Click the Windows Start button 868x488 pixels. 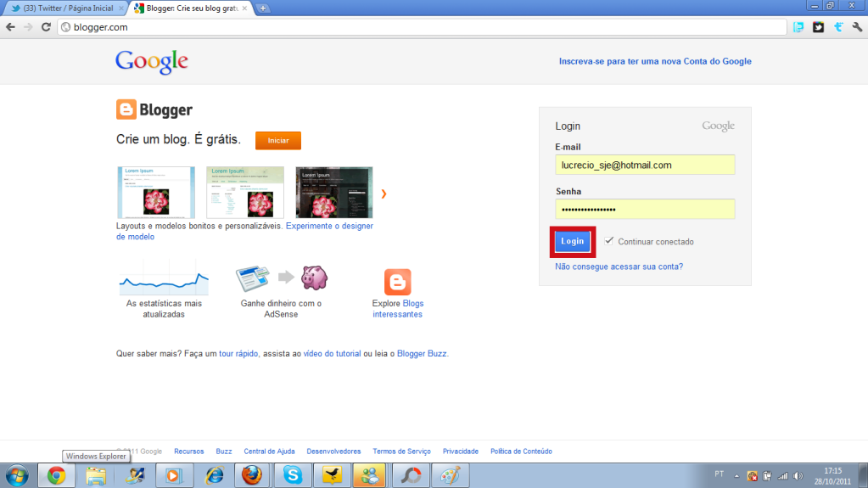point(16,475)
